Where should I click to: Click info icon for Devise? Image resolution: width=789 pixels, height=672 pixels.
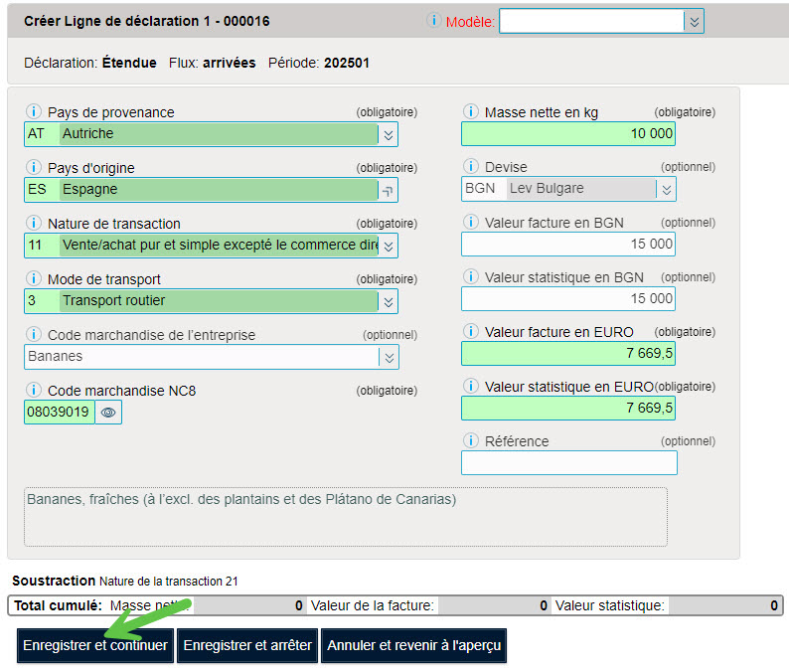[x=470, y=166]
